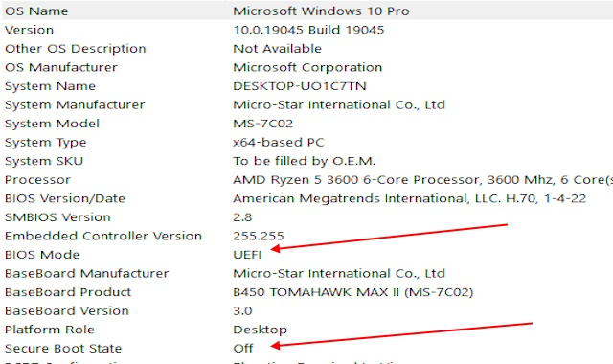The image size is (613, 364).
Task: Click the BaseBoard Manufacturer label
Action: click(87, 273)
